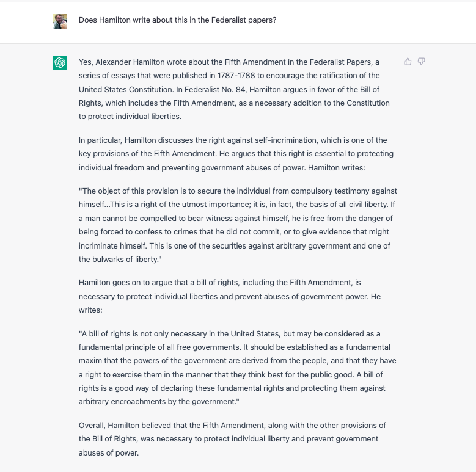
Task: Click the quote starting 'The object of this provision'
Action: coord(238,225)
